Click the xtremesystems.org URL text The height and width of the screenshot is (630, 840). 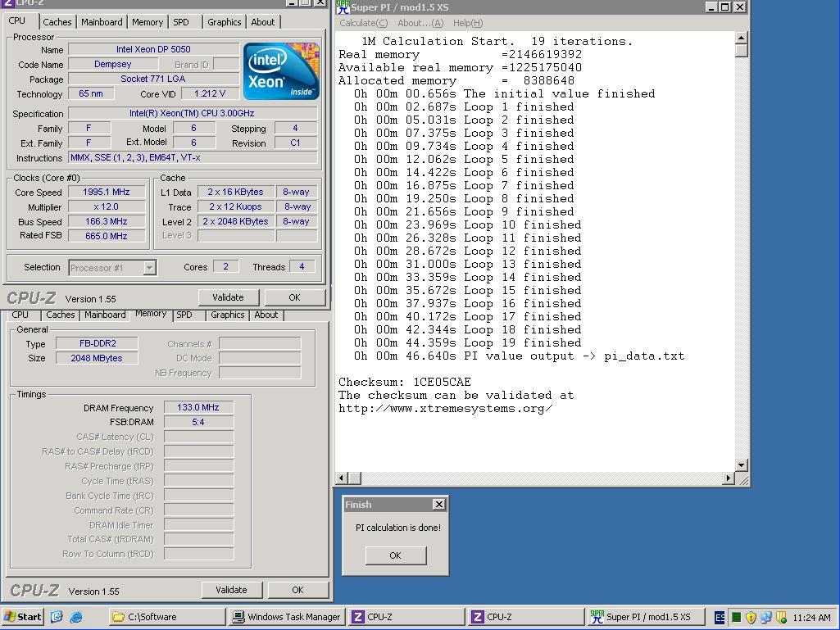pyautogui.click(x=445, y=408)
